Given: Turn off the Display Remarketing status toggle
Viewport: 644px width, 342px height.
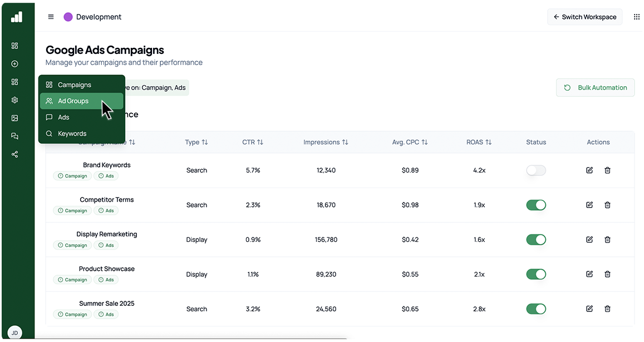Looking at the screenshot, I should 536,239.
